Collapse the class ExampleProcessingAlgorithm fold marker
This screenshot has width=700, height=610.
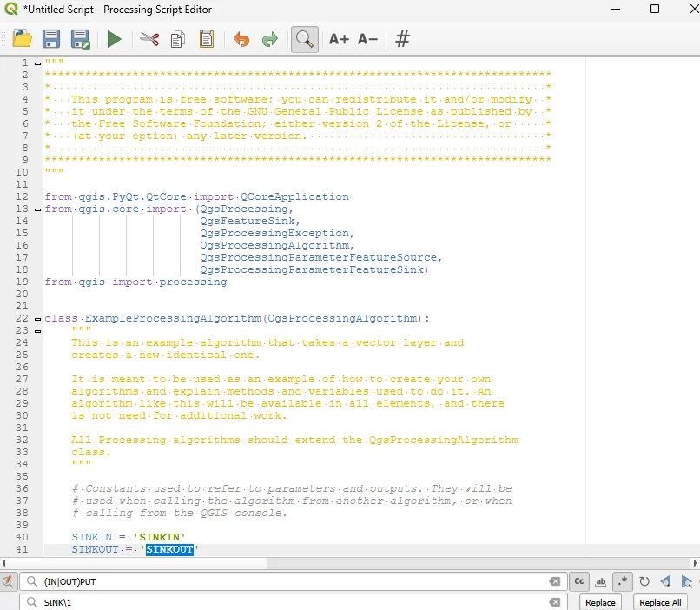click(x=36, y=319)
